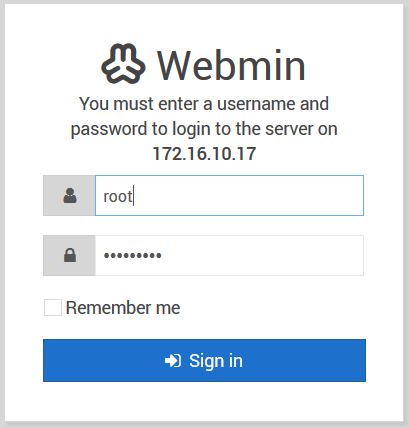Place cursor on the word "root"
Viewport: 410px width, 428px height.
[x=118, y=196]
